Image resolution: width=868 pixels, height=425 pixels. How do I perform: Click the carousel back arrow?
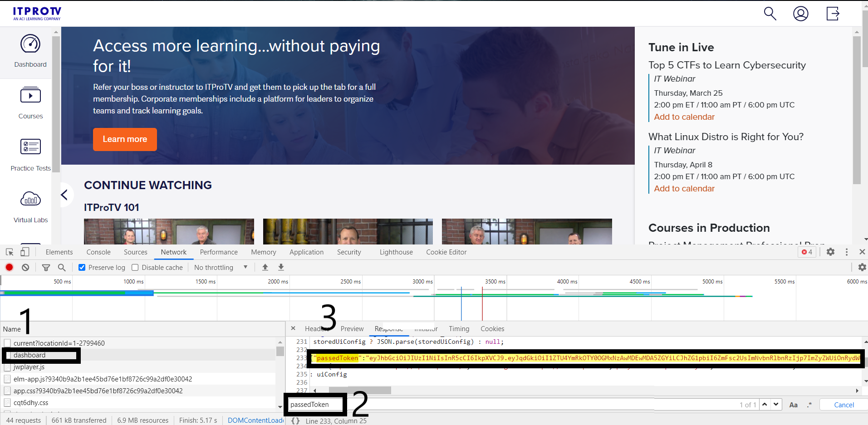click(65, 195)
